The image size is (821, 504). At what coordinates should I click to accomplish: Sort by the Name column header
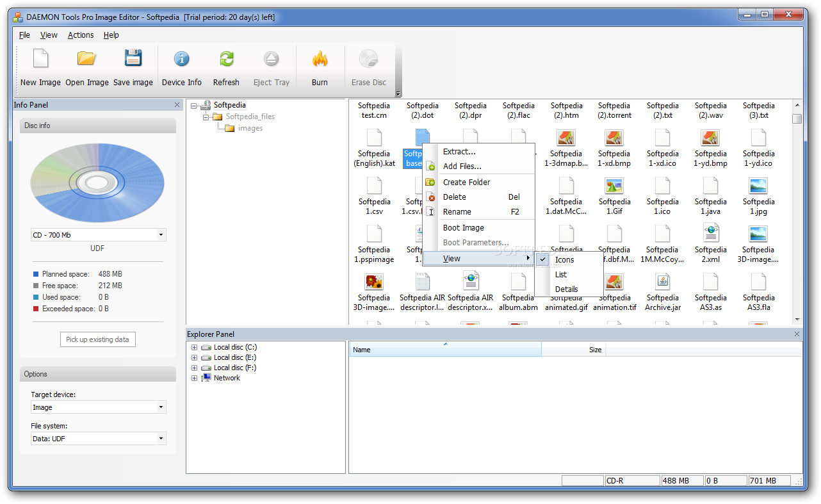point(445,350)
